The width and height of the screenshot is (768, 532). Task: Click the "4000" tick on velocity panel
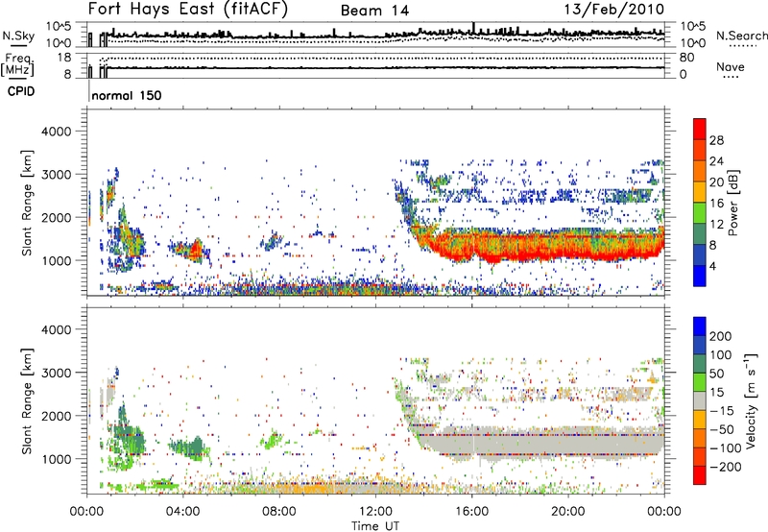coord(57,329)
